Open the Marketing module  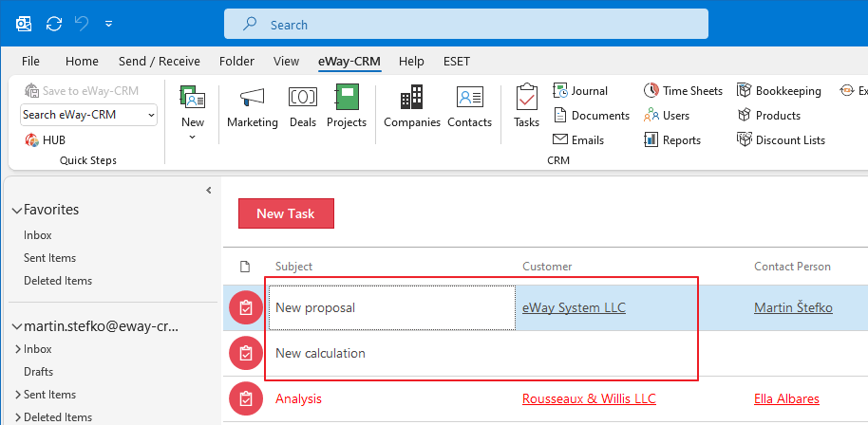253,106
